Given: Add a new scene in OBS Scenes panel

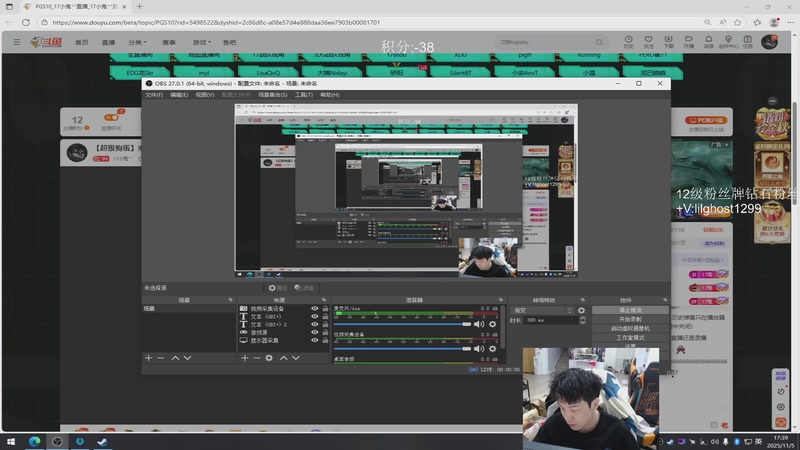Looking at the screenshot, I should tap(148, 358).
